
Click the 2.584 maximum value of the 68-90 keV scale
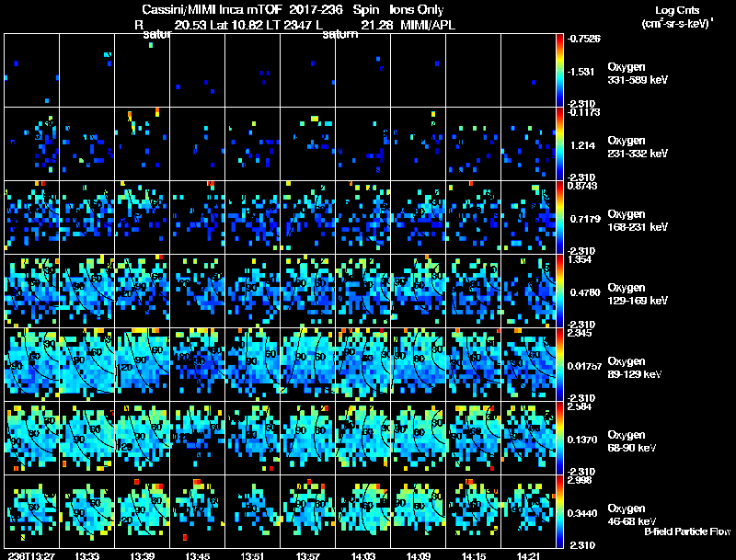coord(580,406)
